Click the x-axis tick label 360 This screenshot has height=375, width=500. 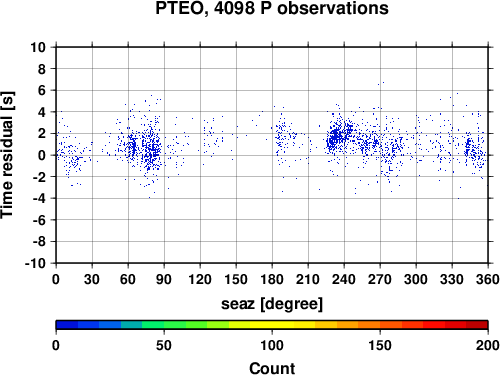488,279
